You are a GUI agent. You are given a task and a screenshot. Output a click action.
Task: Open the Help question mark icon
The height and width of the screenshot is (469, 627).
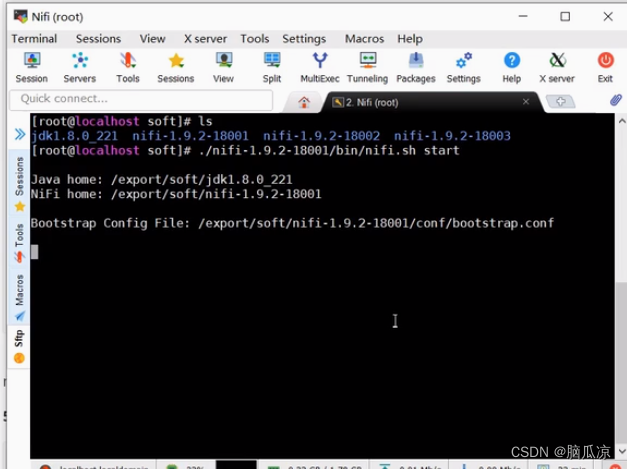[x=512, y=68]
